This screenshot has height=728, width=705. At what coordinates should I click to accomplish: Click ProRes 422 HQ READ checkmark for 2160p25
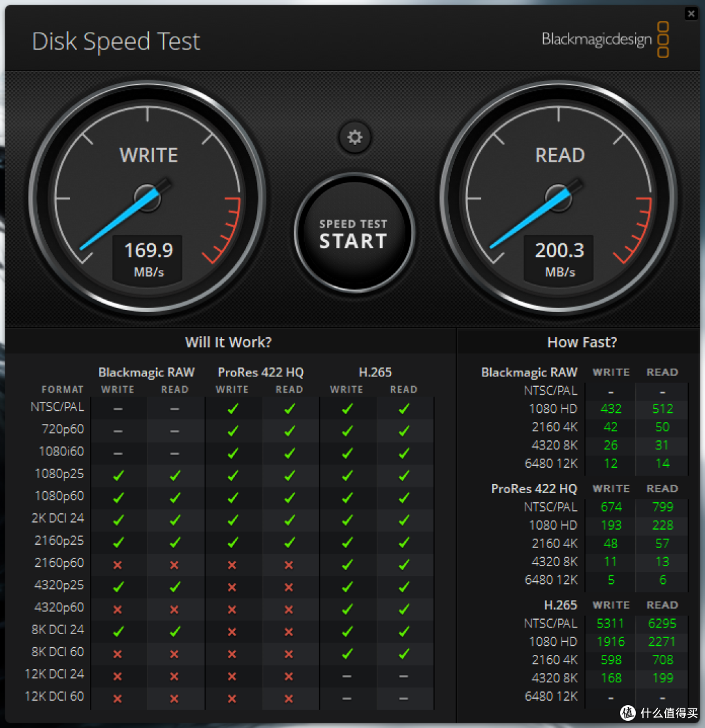pyautogui.click(x=290, y=542)
